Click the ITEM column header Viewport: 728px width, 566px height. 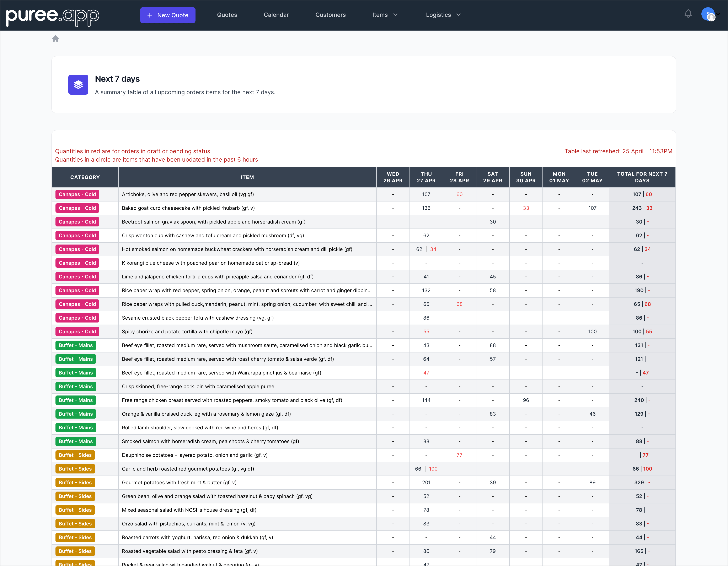coord(247,177)
